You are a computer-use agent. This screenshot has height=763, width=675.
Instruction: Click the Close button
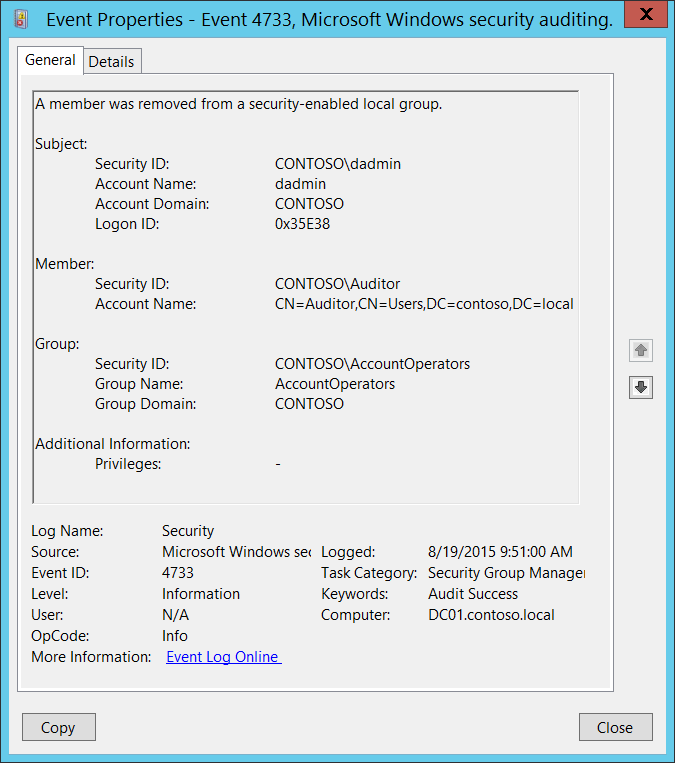tap(615, 727)
